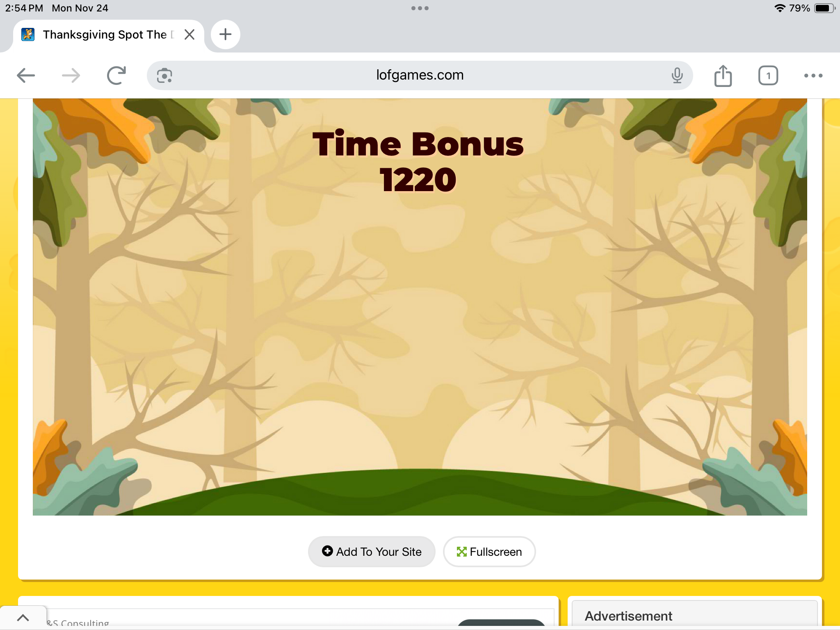Click the Add To Your Site button
The height and width of the screenshot is (630, 840).
click(x=372, y=552)
